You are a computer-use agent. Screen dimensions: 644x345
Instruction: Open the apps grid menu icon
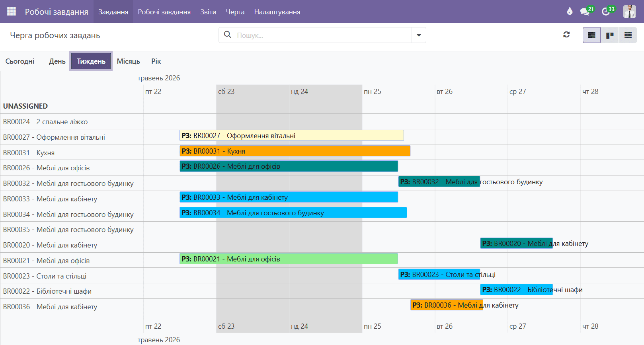[12, 12]
